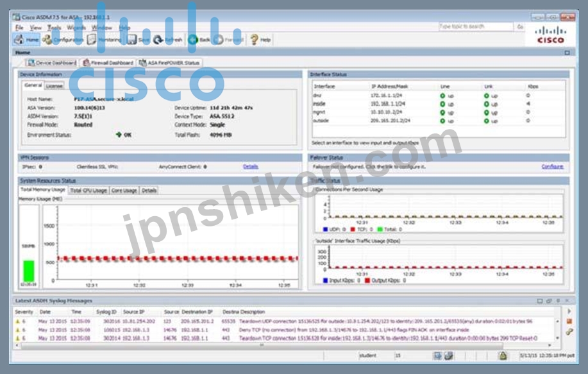
Task: Click the red TCP legend swatch
Action: tap(353, 229)
